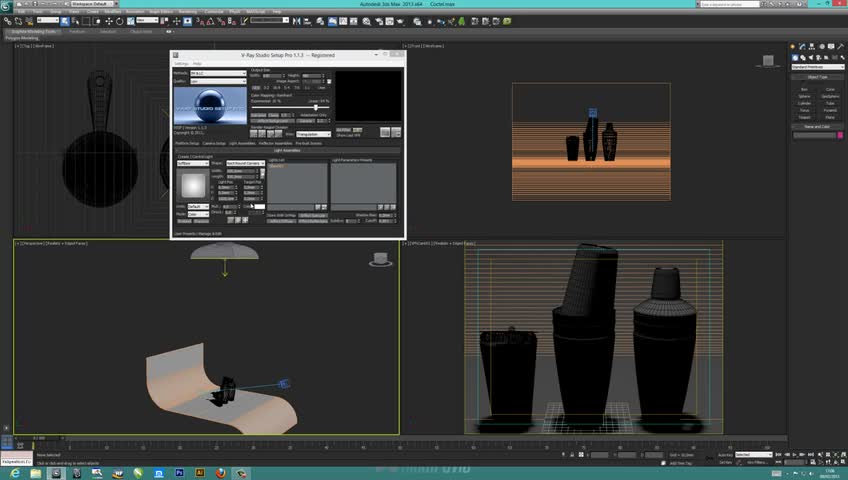Open the Rendering menu
Viewport: 848px width, 480px height.
187,12
